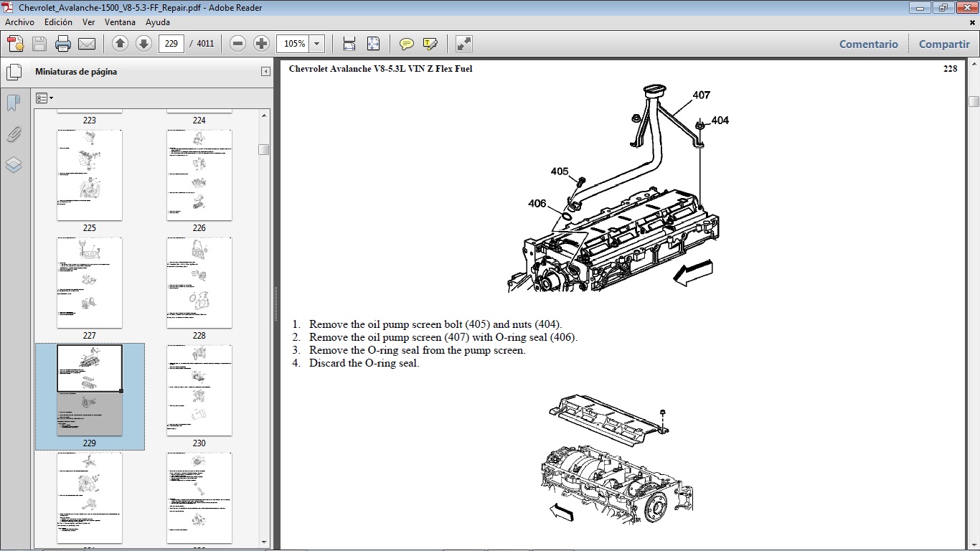The height and width of the screenshot is (551, 980).
Task: Open the Bookmarks panel
Action: point(14,103)
